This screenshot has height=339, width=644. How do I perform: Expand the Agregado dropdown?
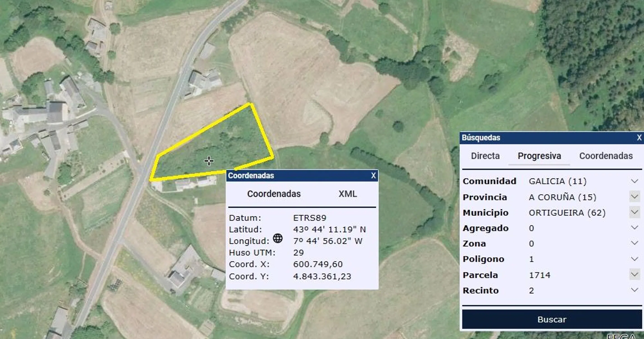(634, 228)
